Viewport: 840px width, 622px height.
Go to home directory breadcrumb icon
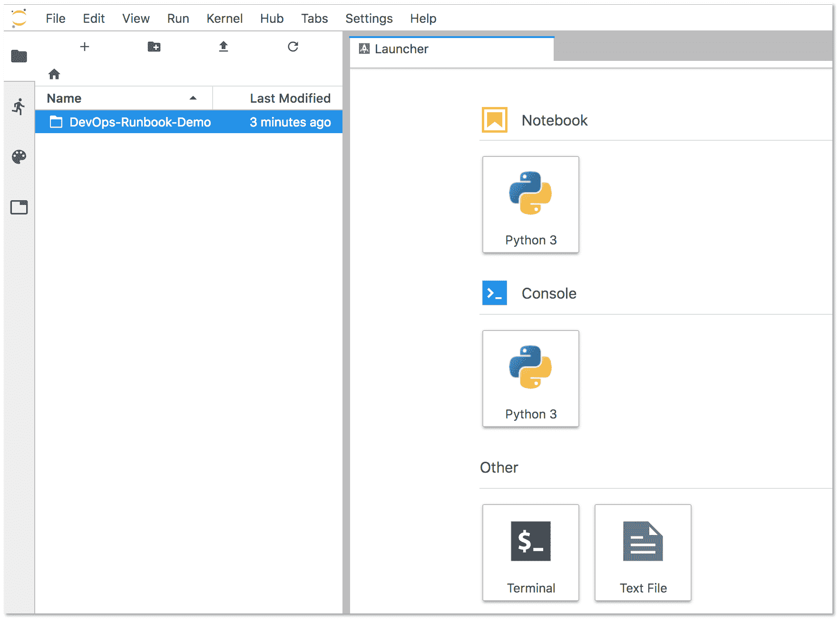click(54, 74)
